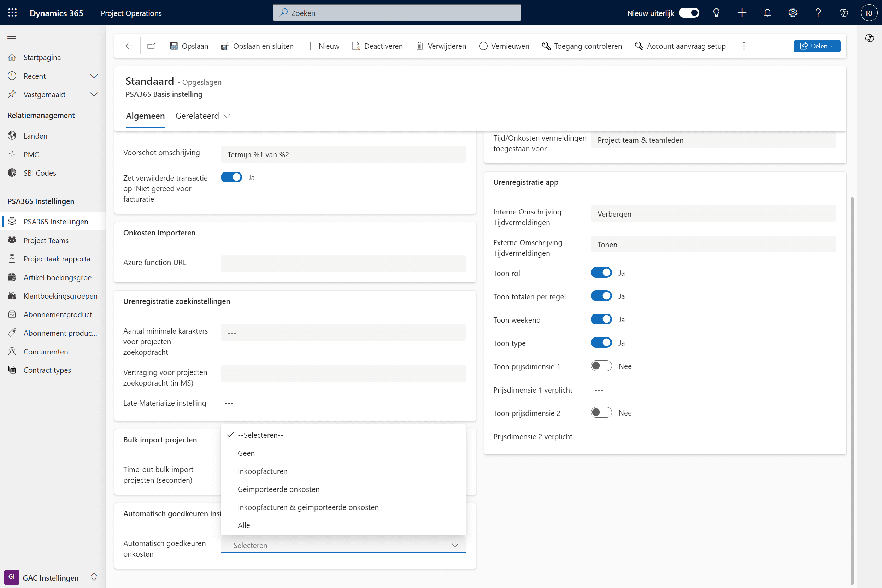Toggle Toon totalen per regel switch
Viewport: 882px width, 588px height.
pyautogui.click(x=601, y=296)
